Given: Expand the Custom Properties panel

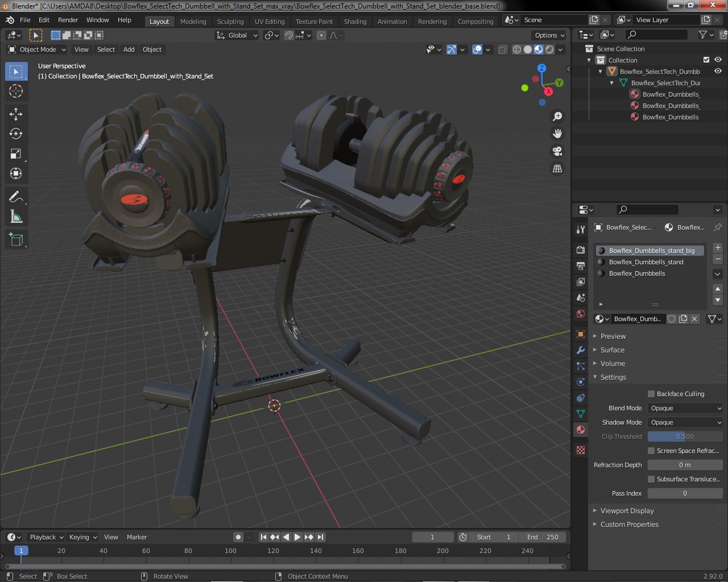Looking at the screenshot, I should (x=629, y=525).
